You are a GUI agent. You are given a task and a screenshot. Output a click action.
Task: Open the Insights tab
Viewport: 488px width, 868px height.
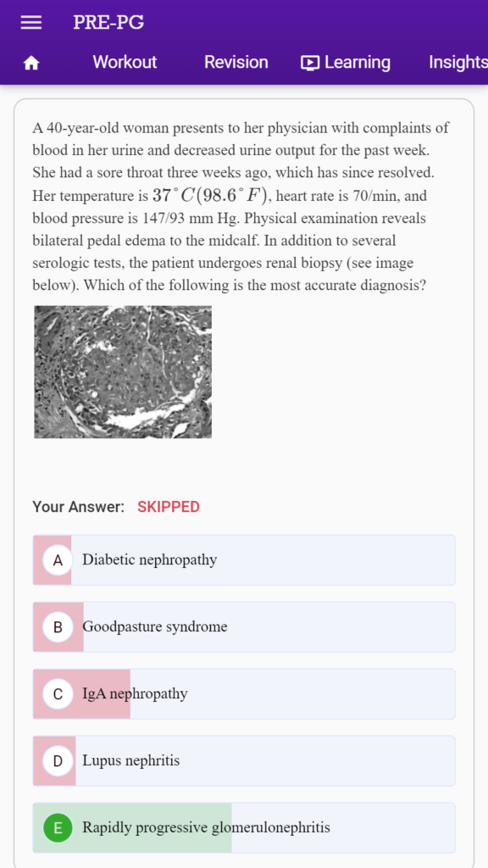(458, 63)
